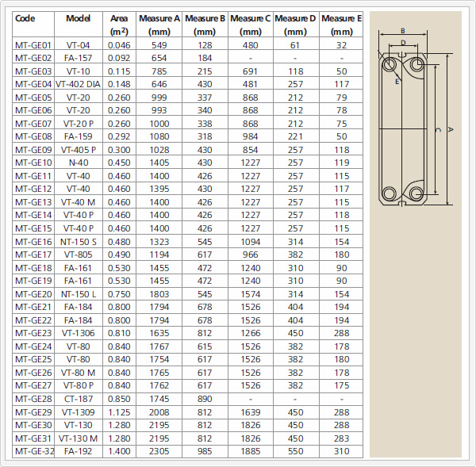Select model cell N-40
Viewport: 476px width, 467px height.
[79, 163]
